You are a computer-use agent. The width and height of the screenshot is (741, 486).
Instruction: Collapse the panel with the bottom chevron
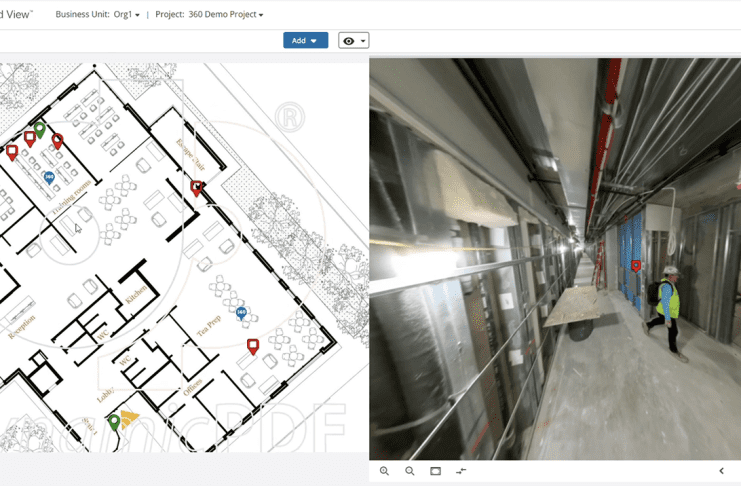[x=721, y=471]
